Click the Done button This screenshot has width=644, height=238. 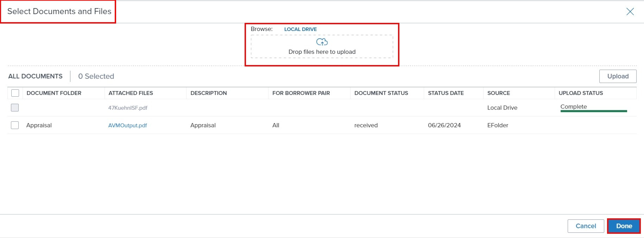click(624, 226)
